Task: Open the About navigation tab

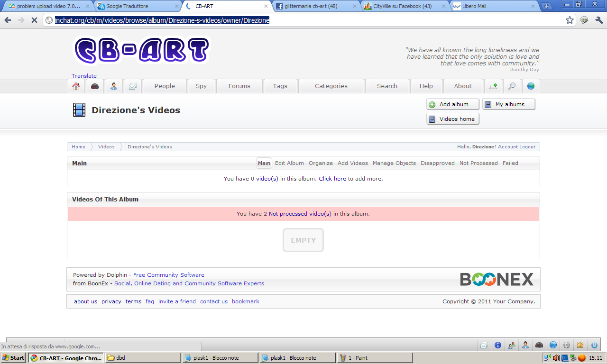Action: [x=463, y=86]
